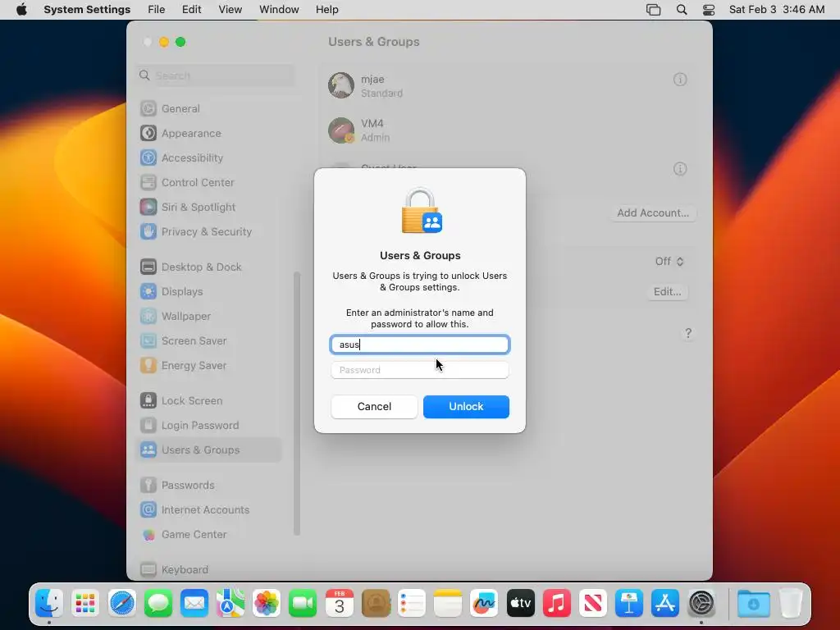Open the Apple menu
840x630 pixels.
(x=21, y=10)
